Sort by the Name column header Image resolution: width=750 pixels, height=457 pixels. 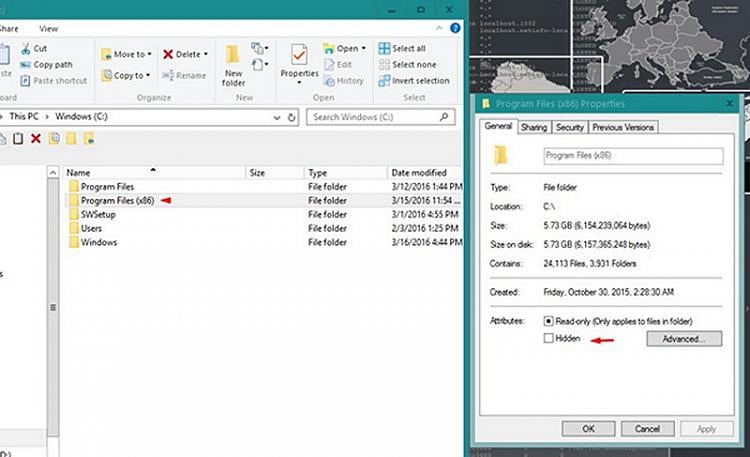click(x=154, y=173)
